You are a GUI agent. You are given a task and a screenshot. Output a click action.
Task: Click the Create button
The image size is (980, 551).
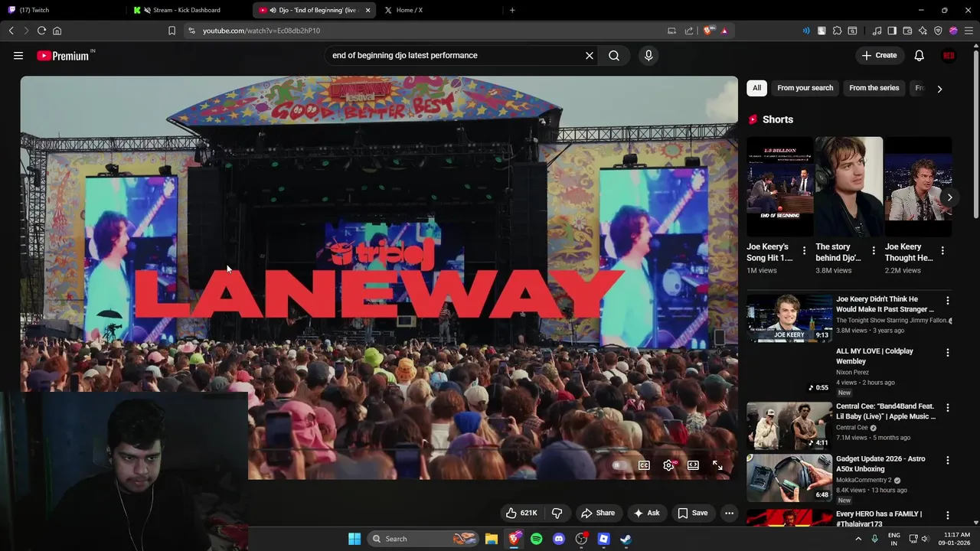click(879, 56)
